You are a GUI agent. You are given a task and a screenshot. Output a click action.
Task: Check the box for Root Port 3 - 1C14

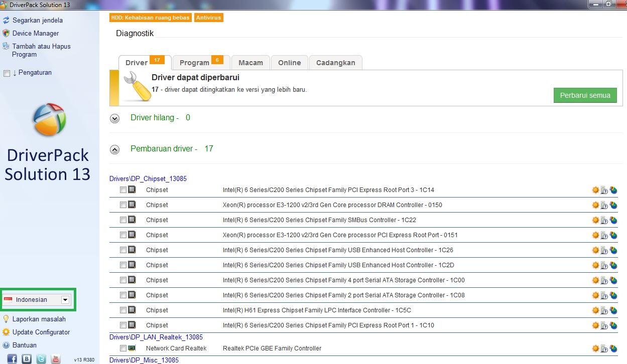[123, 190]
